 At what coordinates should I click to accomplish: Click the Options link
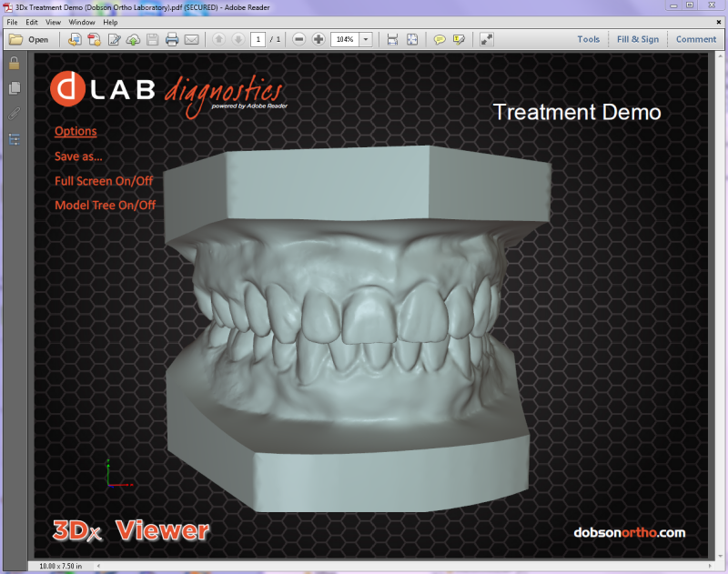point(76,131)
